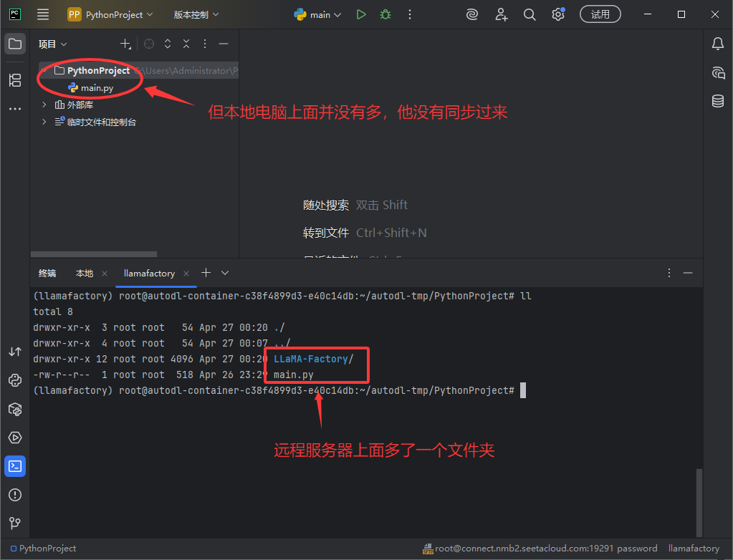
Task: Open AI chat tool window on right
Action: [x=718, y=72]
